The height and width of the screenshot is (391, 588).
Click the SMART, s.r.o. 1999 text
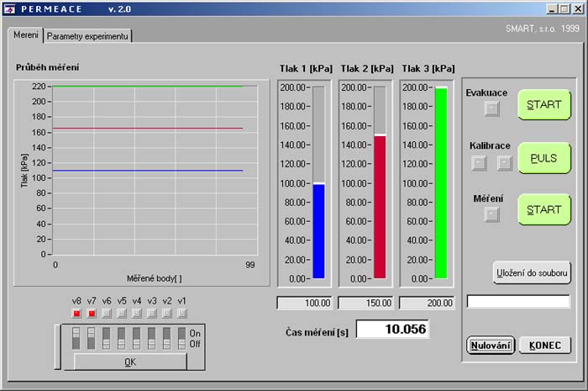click(x=543, y=29)
